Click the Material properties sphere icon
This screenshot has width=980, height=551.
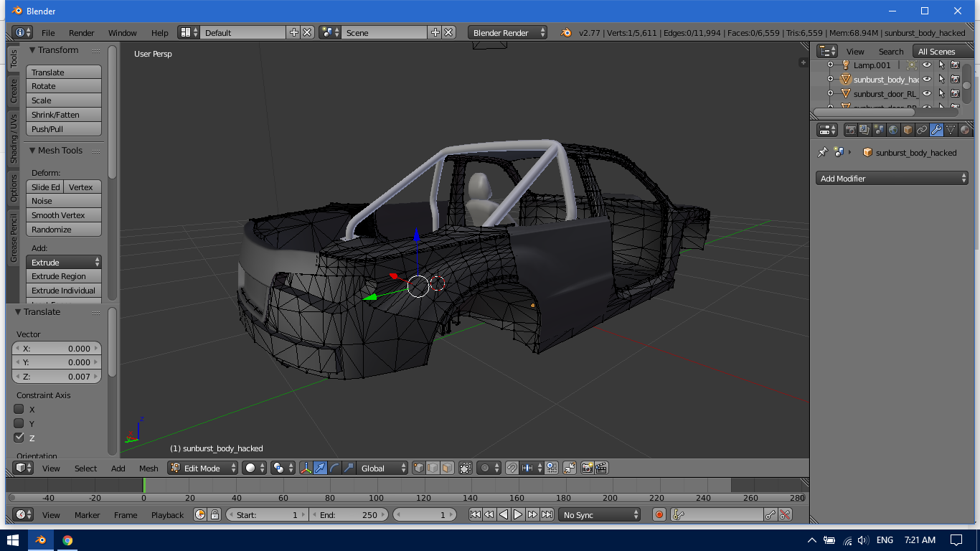point(965,130)
